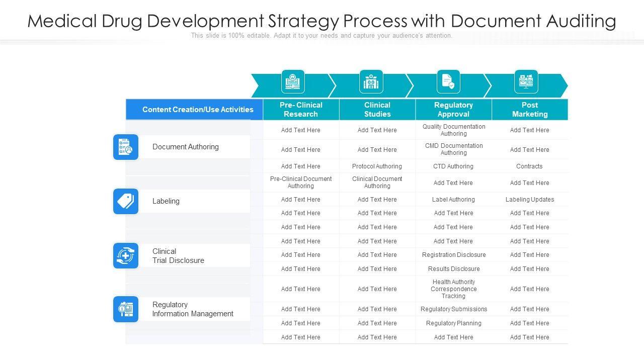Click the Pre-Clinical Research stage icon
The width and height of the screenshot is (644, 362).
[x=293, y=81]
